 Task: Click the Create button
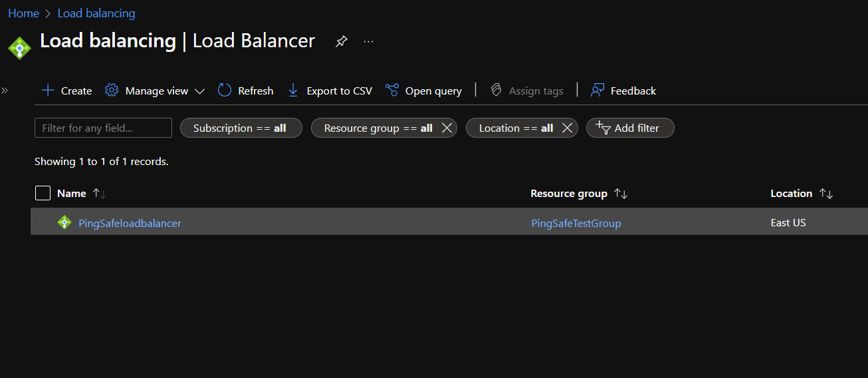click(x=66, y=91)
